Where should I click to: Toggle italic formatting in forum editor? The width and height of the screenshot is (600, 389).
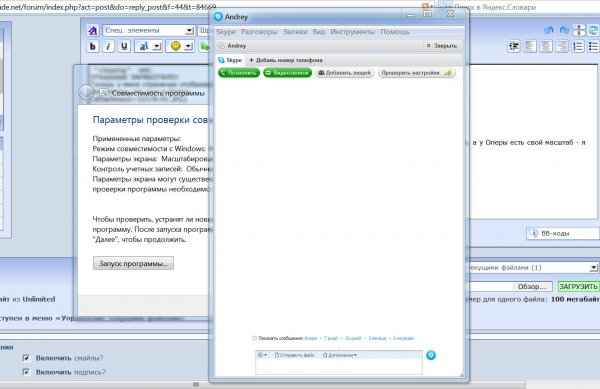[108, 47]
